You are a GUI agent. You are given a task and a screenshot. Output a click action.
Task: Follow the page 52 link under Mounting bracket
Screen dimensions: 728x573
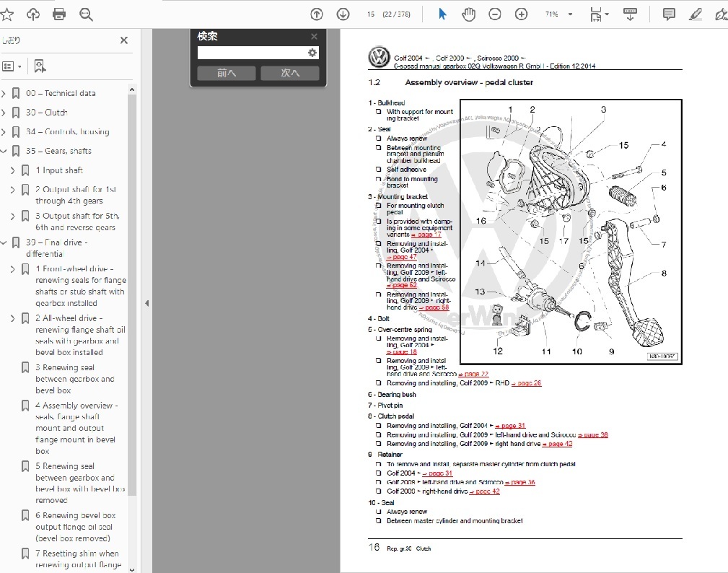pyautogui.click(x=402, y=285)
